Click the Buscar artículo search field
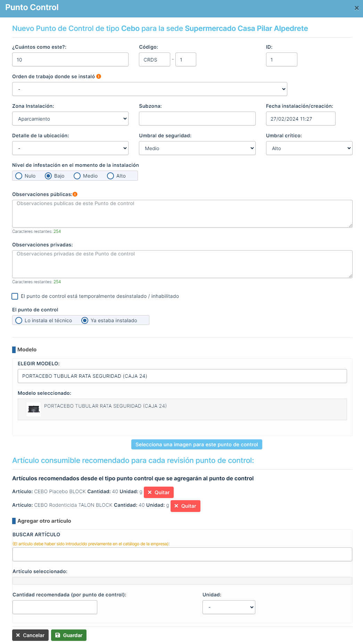 pos(182,554)
